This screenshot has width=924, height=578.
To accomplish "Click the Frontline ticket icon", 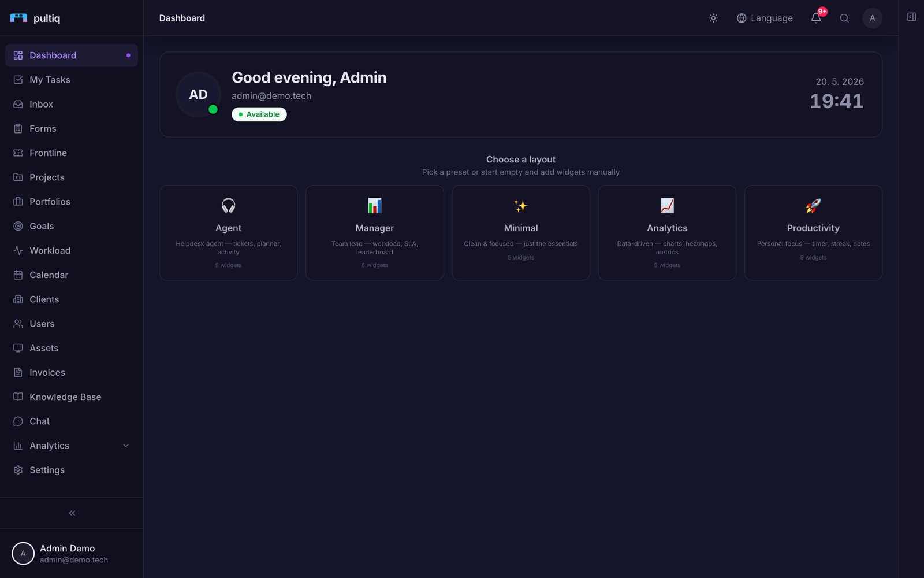I will tap(18, 153).
